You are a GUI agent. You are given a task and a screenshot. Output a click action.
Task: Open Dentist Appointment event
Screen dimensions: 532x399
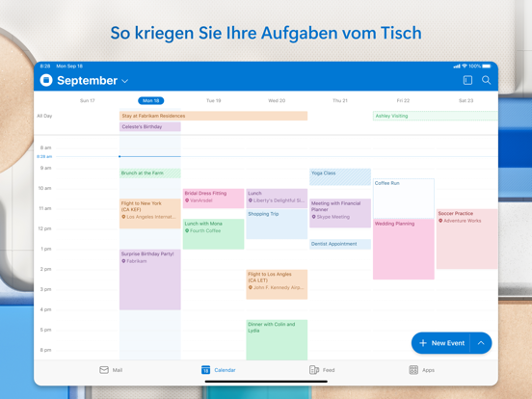(340, 244)
